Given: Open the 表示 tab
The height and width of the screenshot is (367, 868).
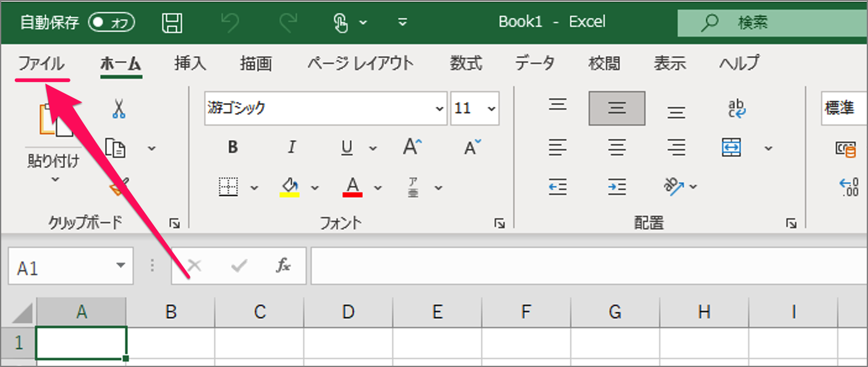Looking at the screenshot, I should coord(670,63).
